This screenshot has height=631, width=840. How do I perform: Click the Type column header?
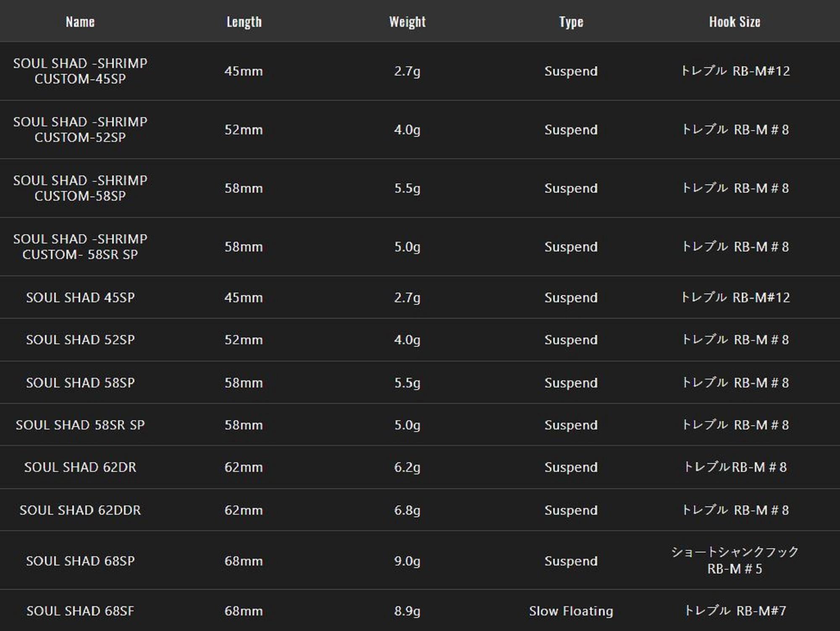tap(571, 22)
